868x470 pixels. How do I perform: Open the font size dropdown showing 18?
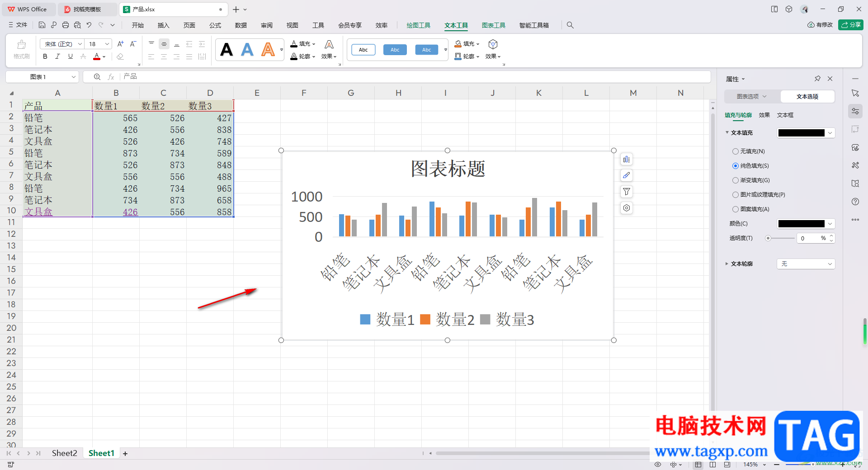(x=107, y=44)
